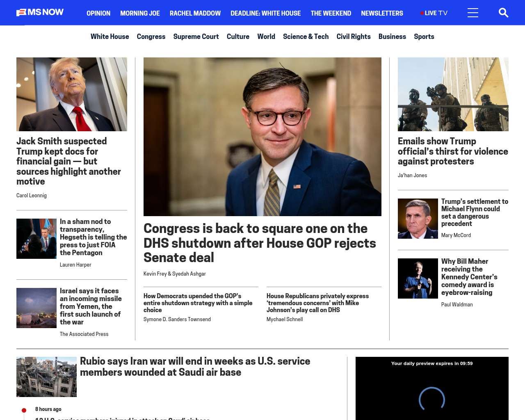Viewport: 525px width, 420px height.
Task: Read Bill Maher Kennedy Center award story
Action: point(469,277)
